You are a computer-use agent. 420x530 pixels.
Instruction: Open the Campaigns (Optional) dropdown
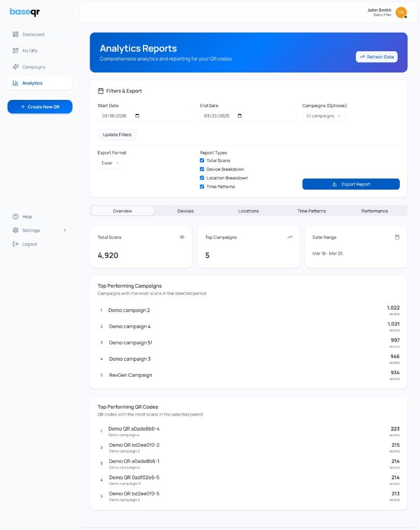[324, 115]
